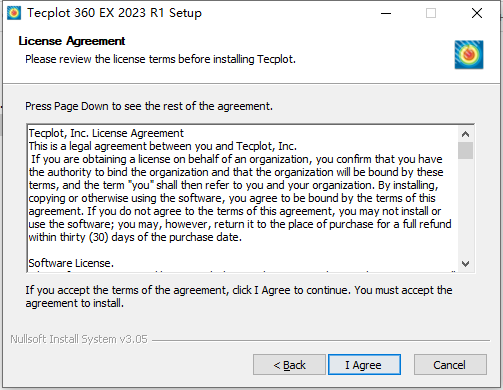Click the "Press Page Down" instruction text
This screenshot has height=390, width=503.
[x=149, y=106]
